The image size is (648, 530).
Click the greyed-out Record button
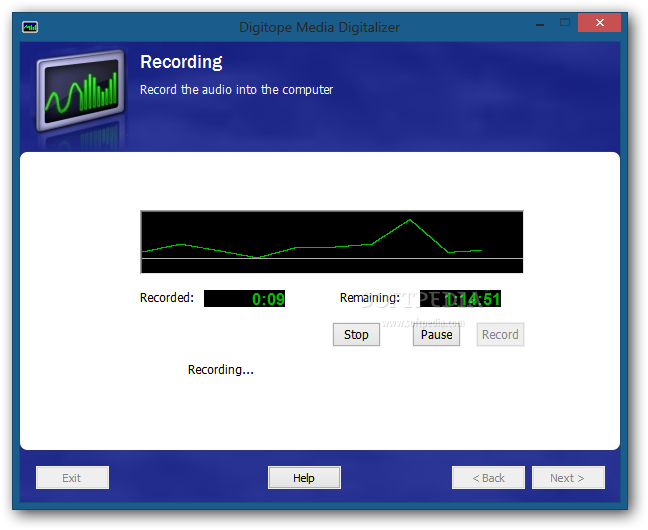pyautogui.click(x=500, y=334)
